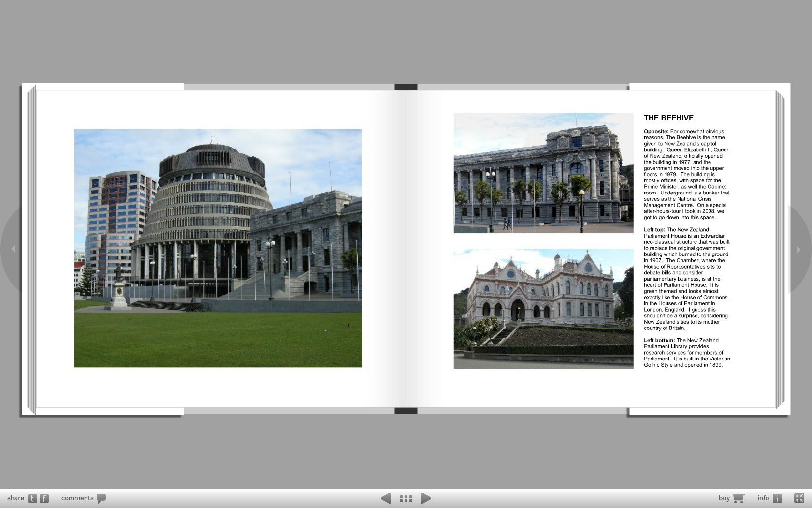Click the right page edge stack
The height and width of the screenshot is (508, 812).
(x=780, y=249)
